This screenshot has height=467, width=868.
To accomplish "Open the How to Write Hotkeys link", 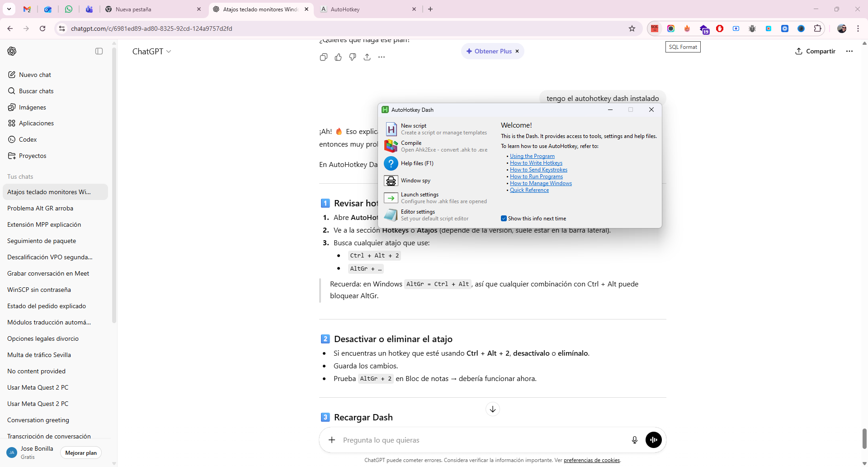I will pyautogui.click(x=536, y=163).
